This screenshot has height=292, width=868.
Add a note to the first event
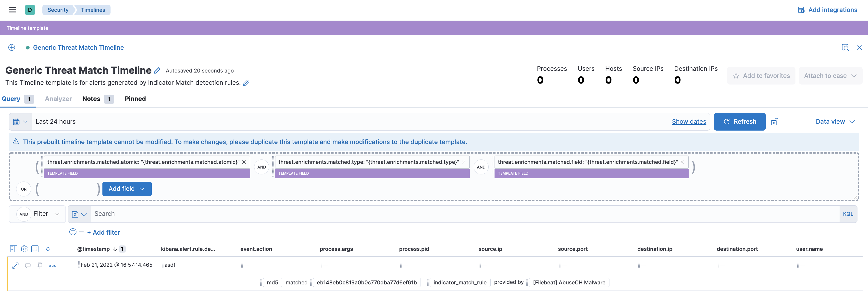pyautogui.click(x=28, y=265)
